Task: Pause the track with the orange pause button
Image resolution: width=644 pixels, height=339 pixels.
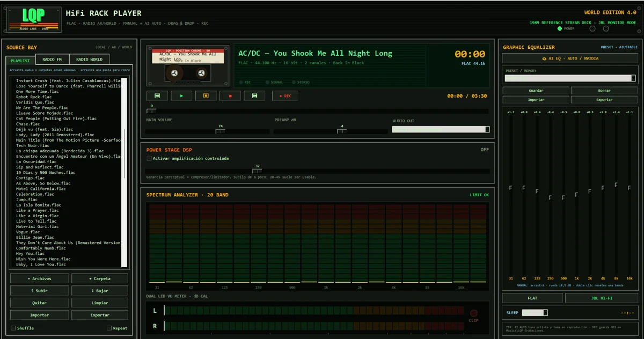Action: 206,96
